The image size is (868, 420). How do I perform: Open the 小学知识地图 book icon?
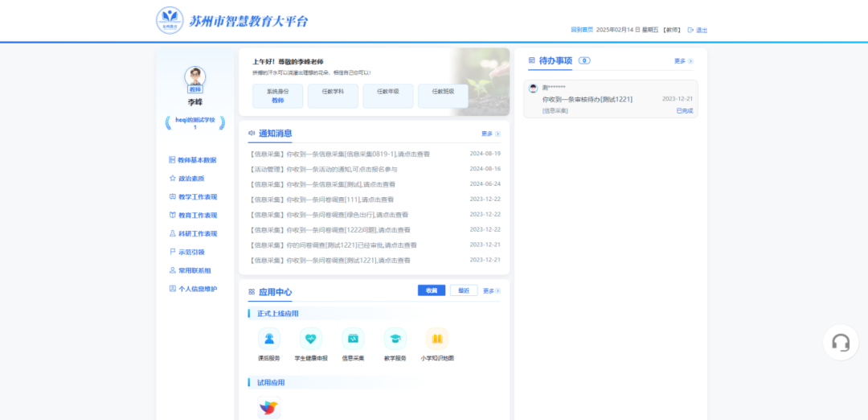point(437,339)
